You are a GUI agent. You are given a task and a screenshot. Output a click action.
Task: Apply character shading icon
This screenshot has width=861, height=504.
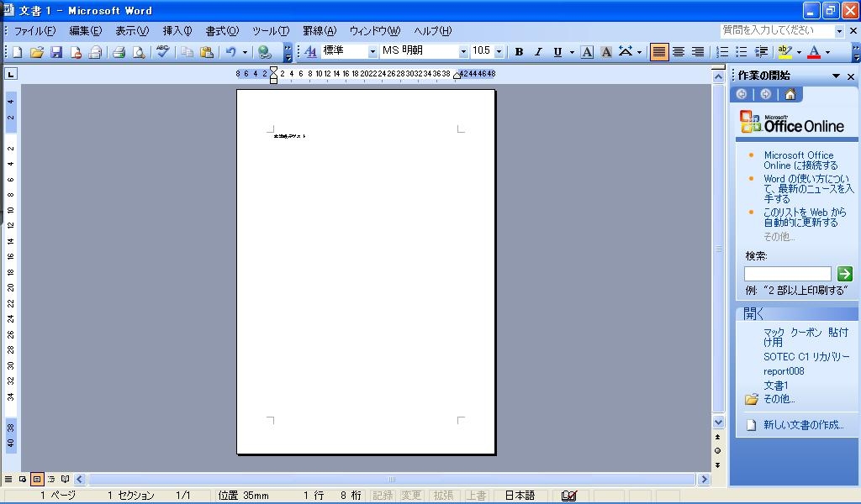coord(606,52)
